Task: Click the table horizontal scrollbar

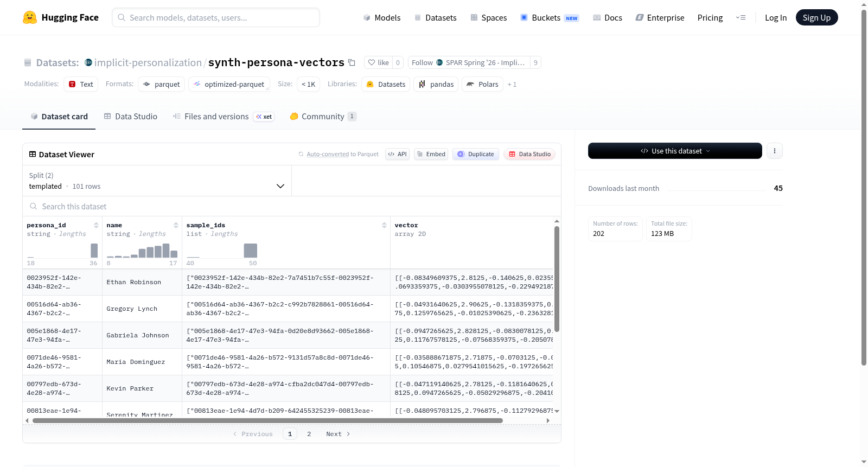Action: coord(267,420)
